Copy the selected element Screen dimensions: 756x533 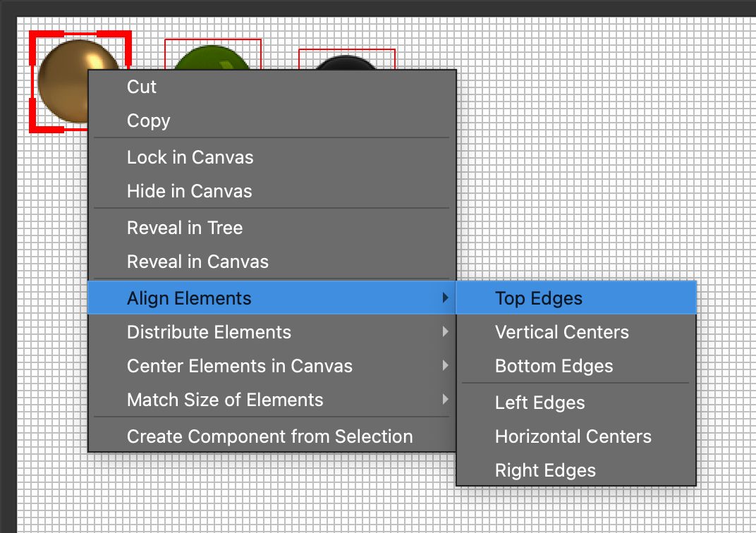(x=148, y=121)
